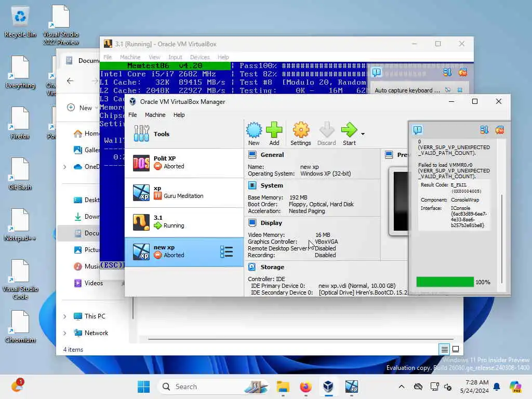This screenshot has height=399, width=532.
Task: Click the Add machine green plus icon
Action: (274, 134)
